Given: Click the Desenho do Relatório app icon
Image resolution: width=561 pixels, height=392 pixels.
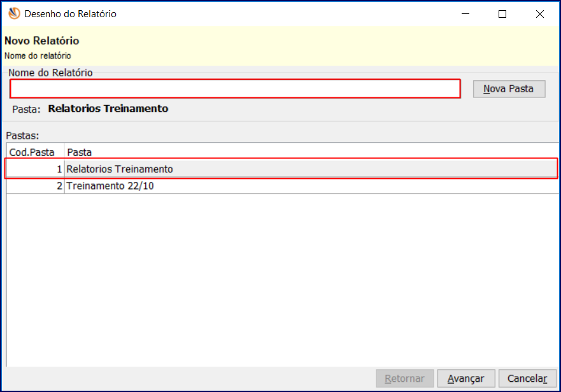Looking at the screenshot, I should 14,13.
